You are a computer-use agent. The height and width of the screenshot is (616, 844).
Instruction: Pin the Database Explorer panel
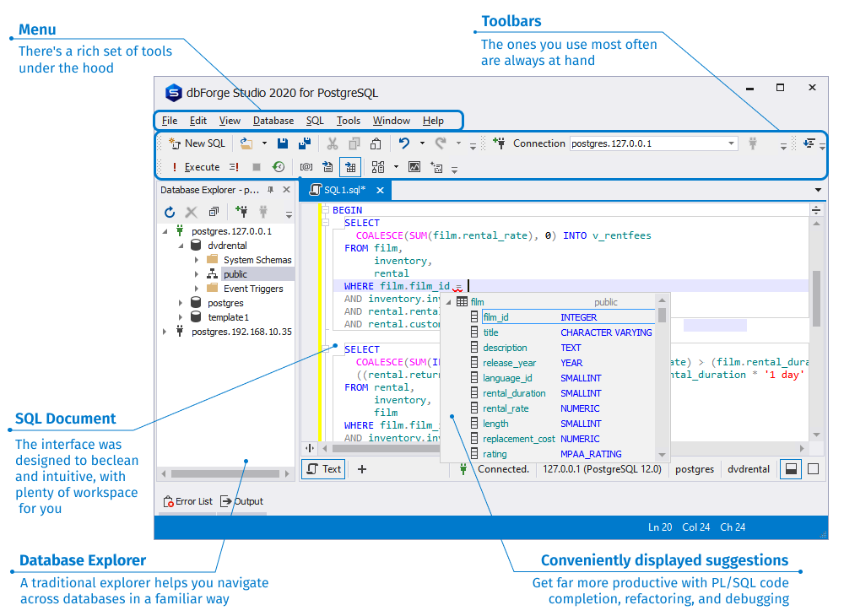tap(271, 190)
